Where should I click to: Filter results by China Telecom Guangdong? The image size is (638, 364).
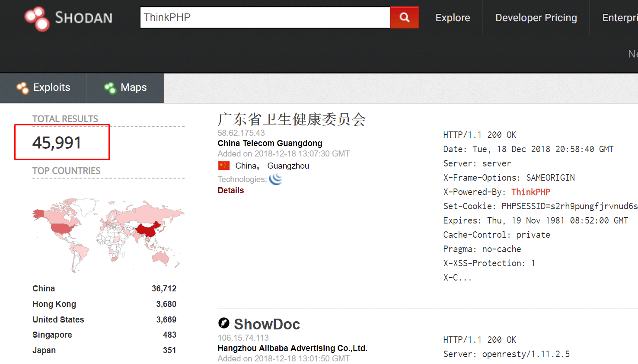(270, 143)
